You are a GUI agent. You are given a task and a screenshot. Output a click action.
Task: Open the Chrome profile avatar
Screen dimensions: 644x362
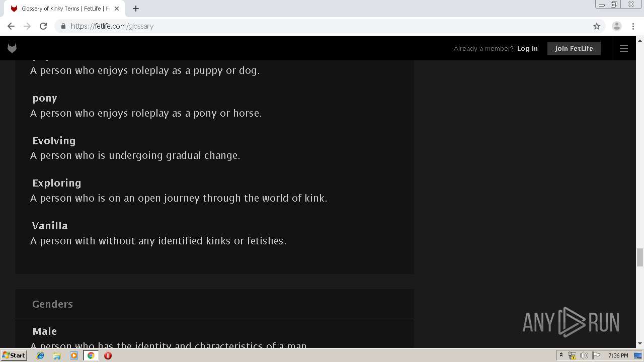[x=617, y=26]
